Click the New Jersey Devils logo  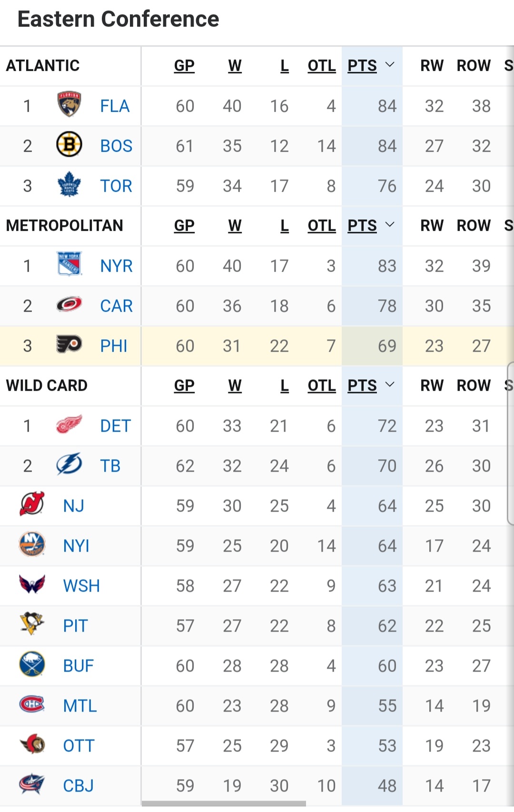[32, 505]
